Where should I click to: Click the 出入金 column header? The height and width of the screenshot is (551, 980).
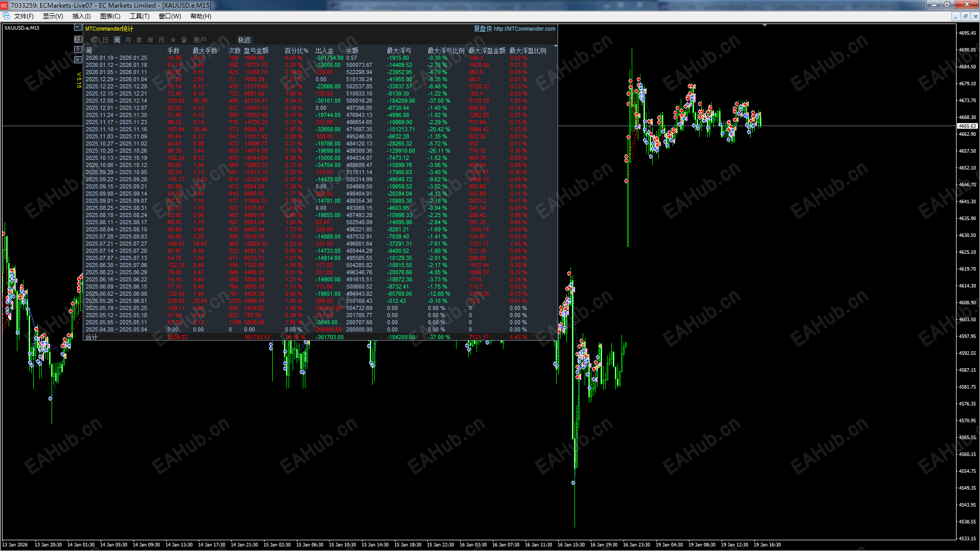coord(325,51)
